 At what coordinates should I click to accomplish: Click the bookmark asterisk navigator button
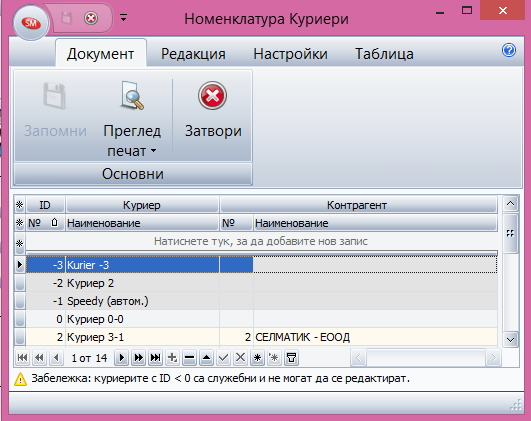(257, 358)
